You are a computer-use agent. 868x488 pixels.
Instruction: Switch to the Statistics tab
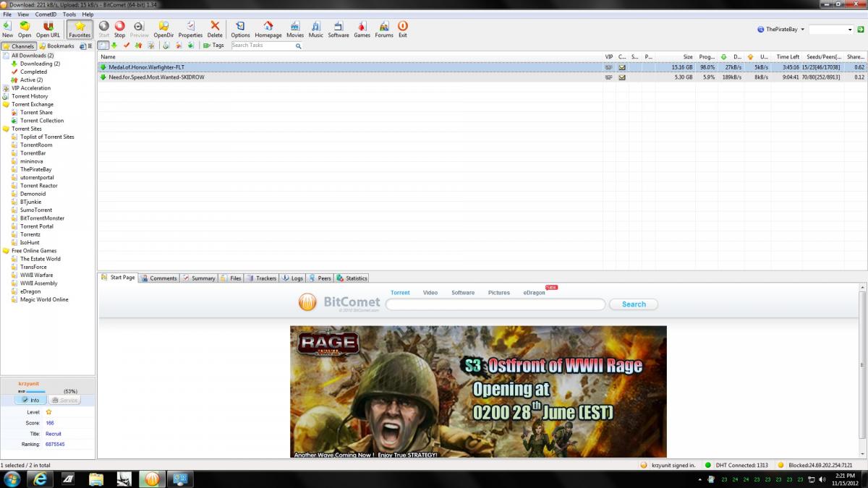[x=352, y=278]
